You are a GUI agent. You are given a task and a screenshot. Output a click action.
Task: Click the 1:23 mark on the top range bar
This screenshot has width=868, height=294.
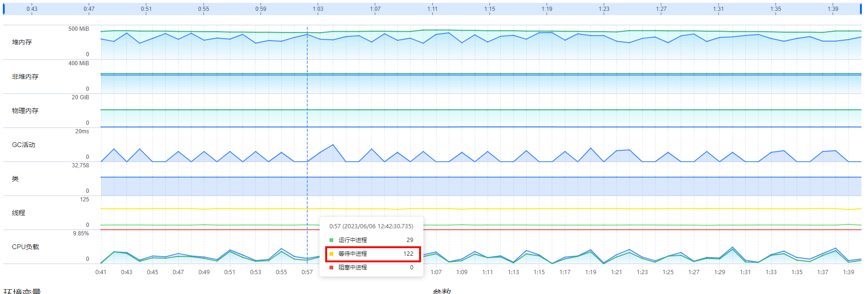coord(604,9)
